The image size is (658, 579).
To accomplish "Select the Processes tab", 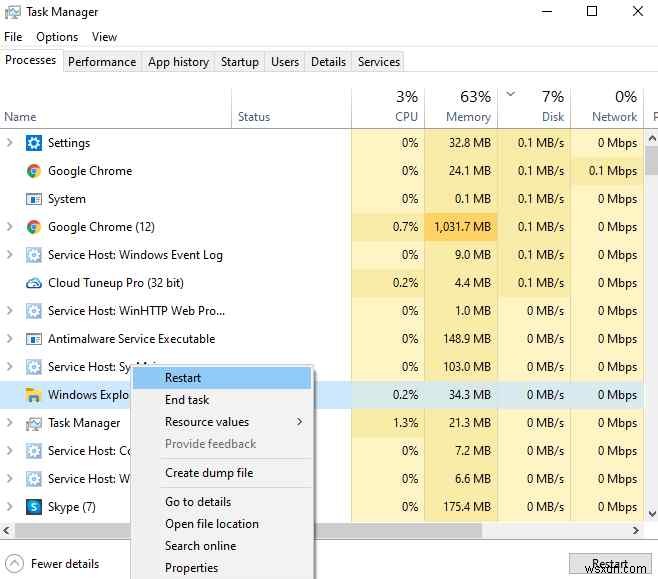I will 31,60.
